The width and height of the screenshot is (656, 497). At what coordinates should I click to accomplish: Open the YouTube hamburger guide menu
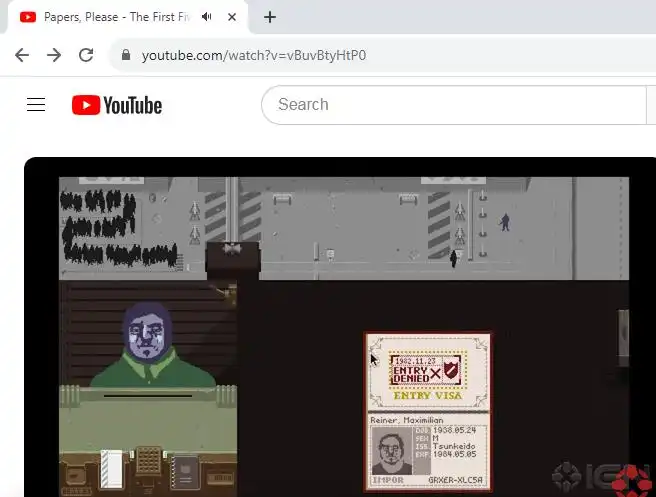coord(36,105)
